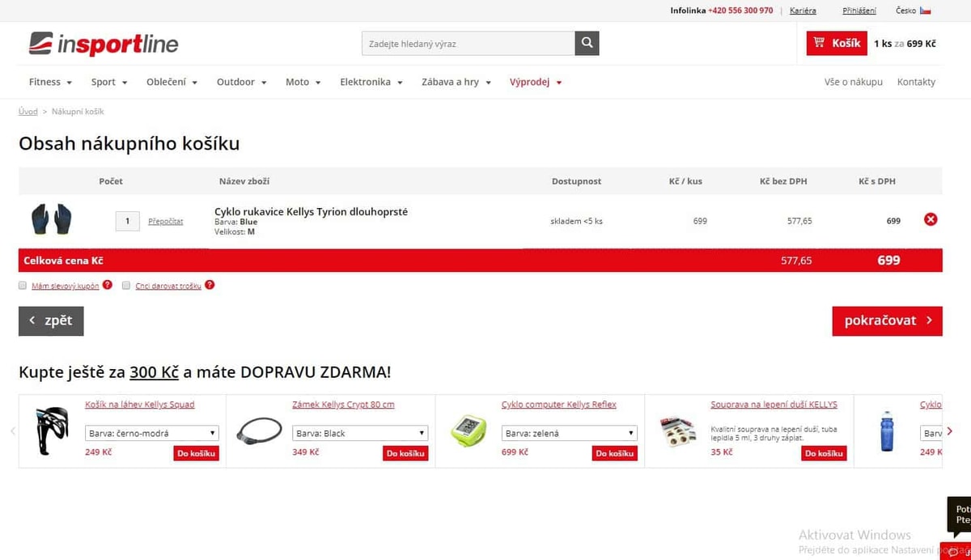Image resolution: width=971 pixels, height=560 pixels.
Task: Click the Mám slevový kupón link text
Action: (65, 286)
